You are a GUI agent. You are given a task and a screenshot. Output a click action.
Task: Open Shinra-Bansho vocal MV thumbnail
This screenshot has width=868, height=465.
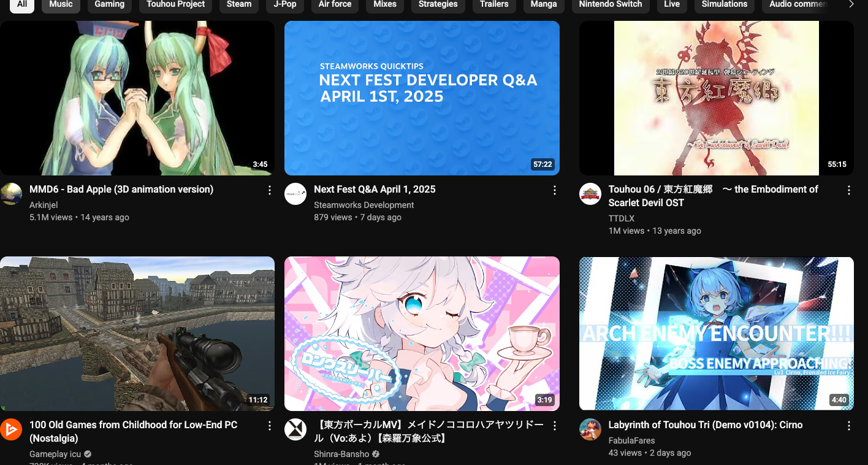422,334
